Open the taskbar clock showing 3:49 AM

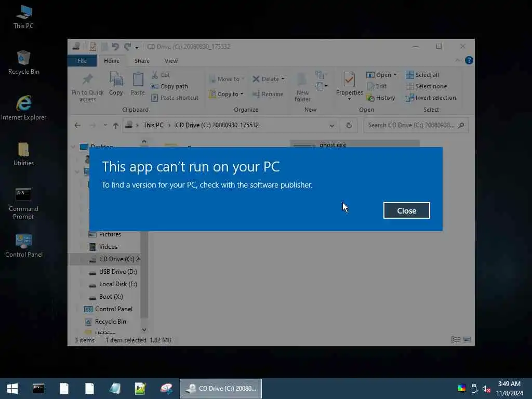(x=509, y=389)
